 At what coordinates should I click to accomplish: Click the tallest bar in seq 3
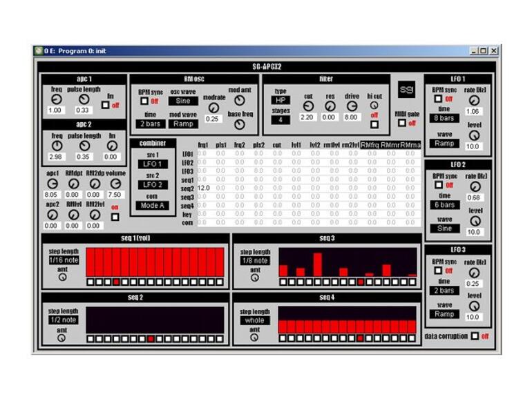(x=318, y=265)
